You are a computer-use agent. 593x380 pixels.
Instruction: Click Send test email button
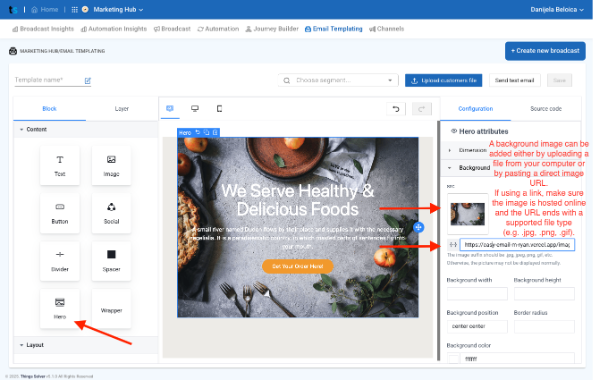click(514, 80)
